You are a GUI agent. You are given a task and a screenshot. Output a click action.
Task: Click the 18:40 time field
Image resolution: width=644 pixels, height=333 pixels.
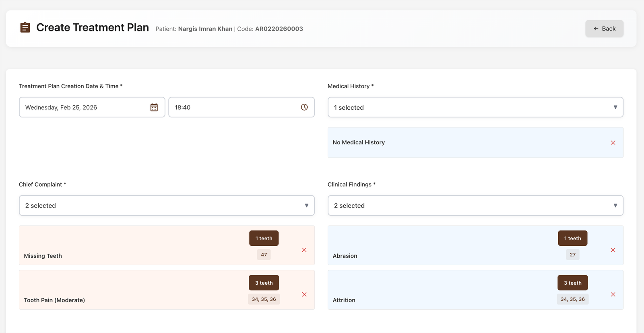pos(241,107)
